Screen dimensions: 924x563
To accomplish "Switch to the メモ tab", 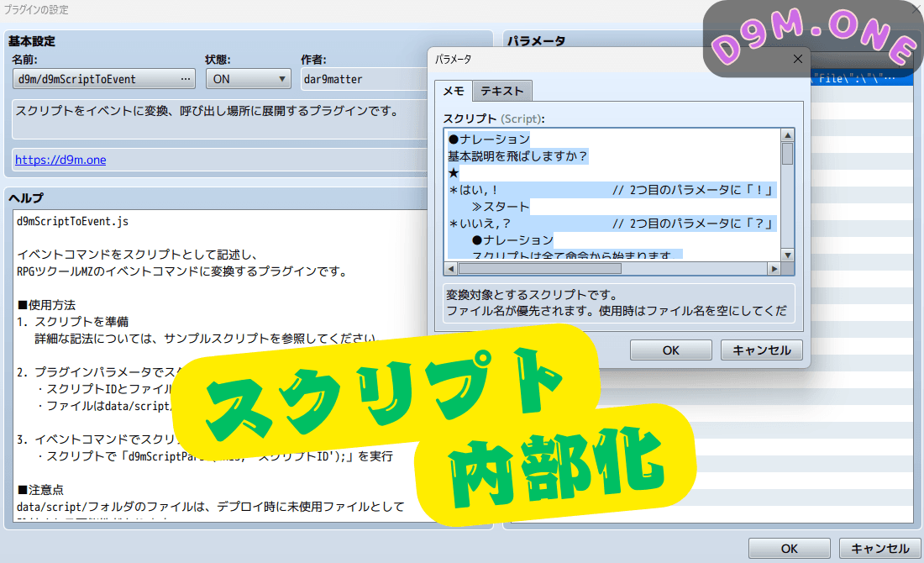I will 454,91.
